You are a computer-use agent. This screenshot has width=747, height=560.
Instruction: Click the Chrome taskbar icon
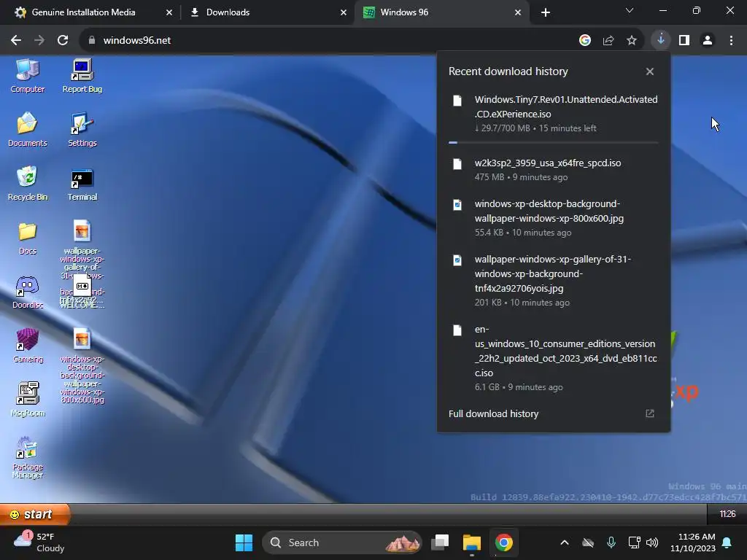(503, 542)
